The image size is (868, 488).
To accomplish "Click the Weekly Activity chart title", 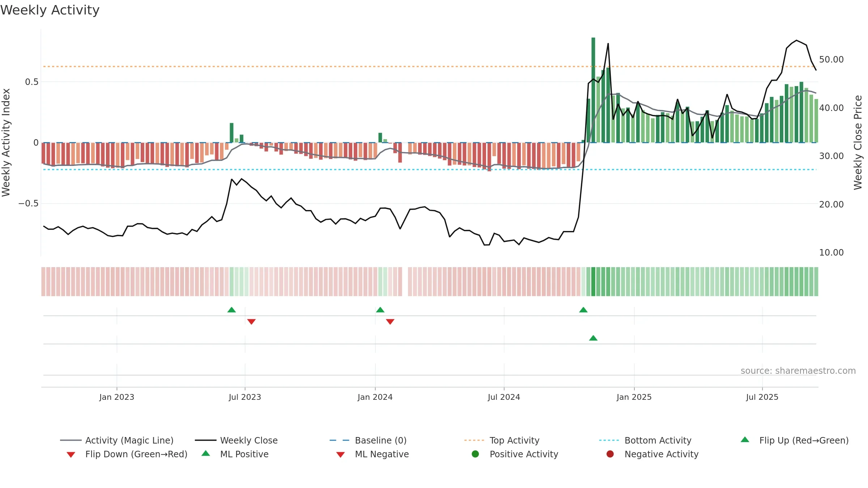I will coord(50,10).
